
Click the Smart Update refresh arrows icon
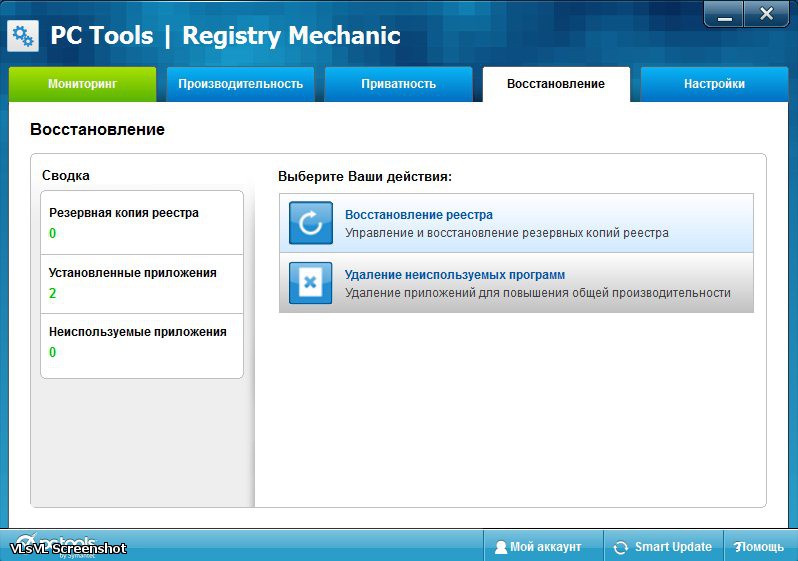click(x=621, y=548)
